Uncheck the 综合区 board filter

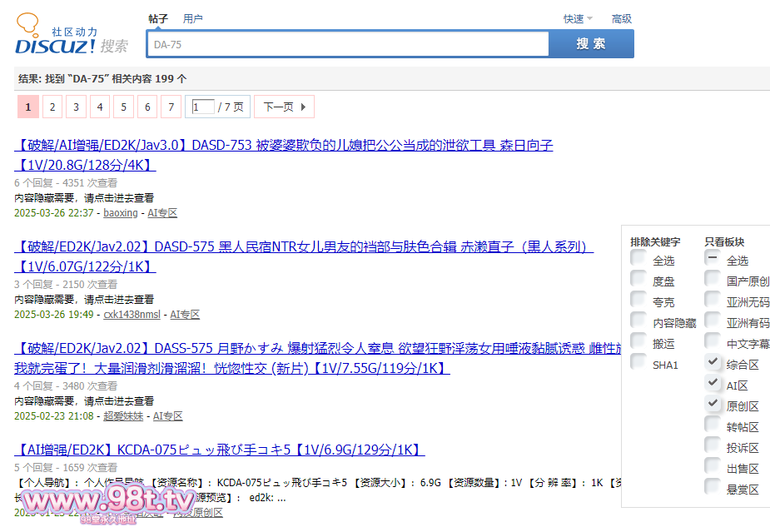713,363
